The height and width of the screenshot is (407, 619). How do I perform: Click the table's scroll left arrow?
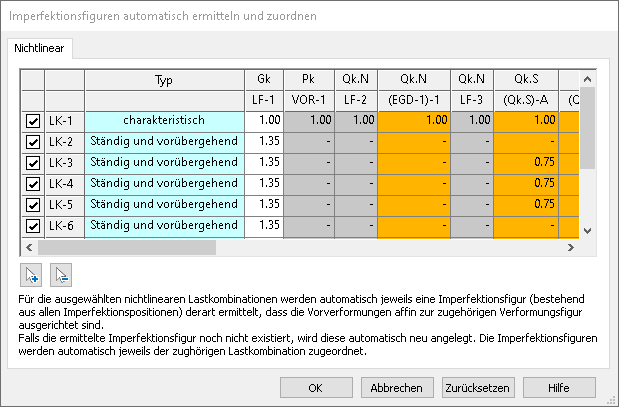tap(33, 248)
